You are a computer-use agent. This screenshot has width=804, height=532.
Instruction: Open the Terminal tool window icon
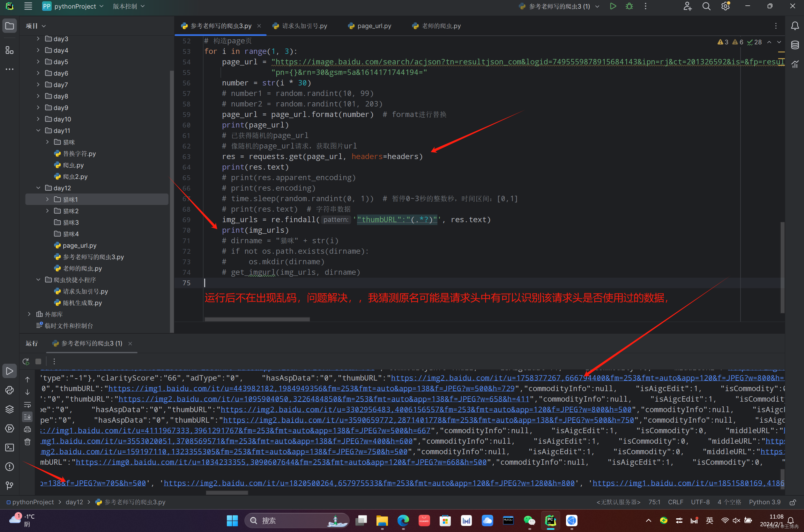click(x=10, y=448)
